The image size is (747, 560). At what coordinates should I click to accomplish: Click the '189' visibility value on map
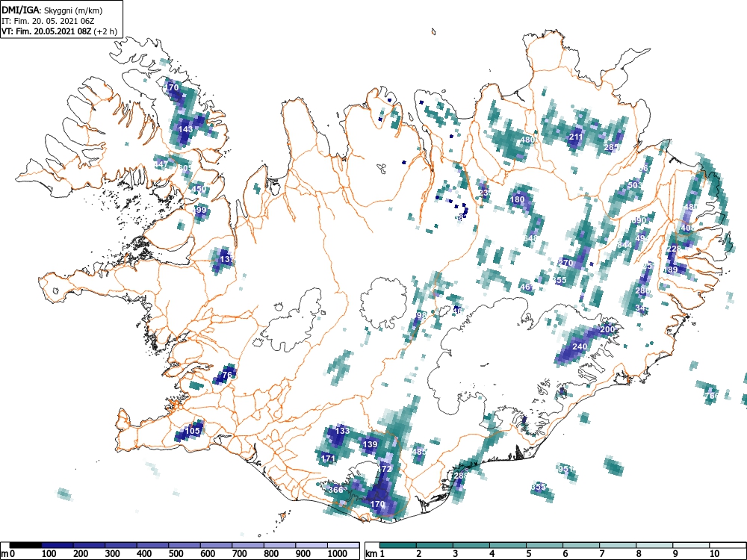click(x=671, y=270)
